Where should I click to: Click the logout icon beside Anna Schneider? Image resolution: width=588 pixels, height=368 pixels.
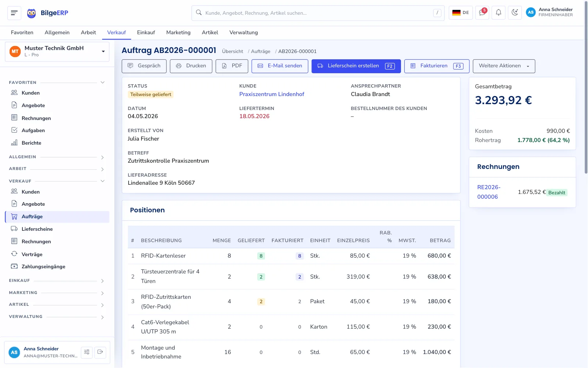coord(100,352)
